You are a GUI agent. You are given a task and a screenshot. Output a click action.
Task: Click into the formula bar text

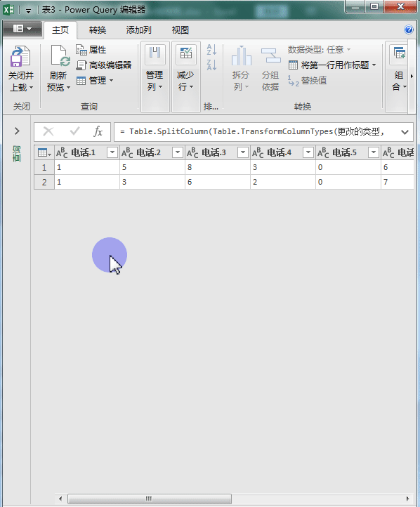pyautogui.click(x=252, y=131)
